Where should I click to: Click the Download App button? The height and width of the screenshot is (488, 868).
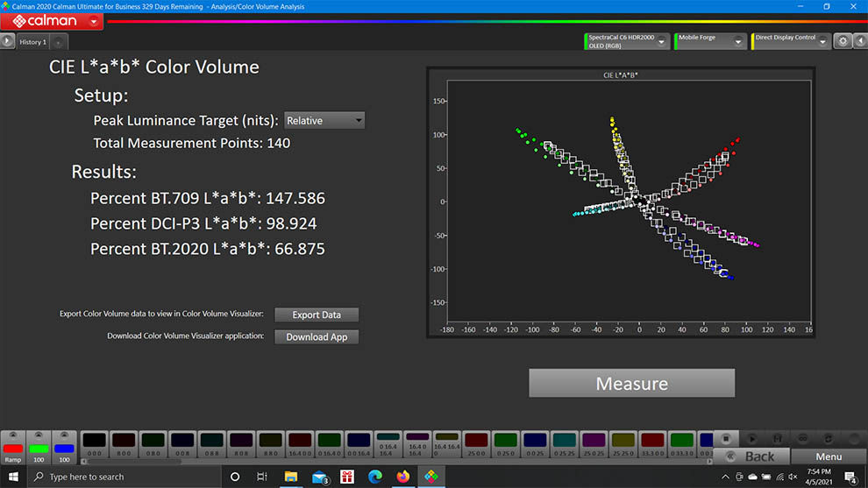[317, 337]
